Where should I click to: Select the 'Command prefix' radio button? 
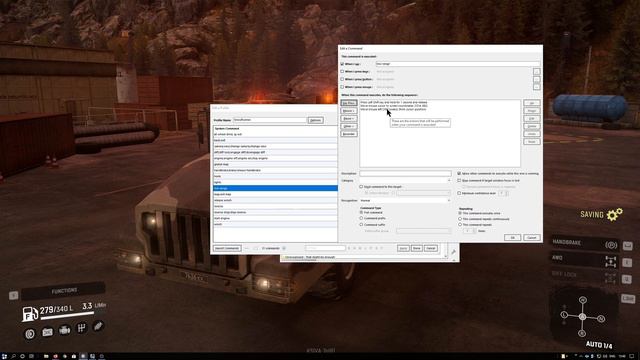[x=361, y=218]
